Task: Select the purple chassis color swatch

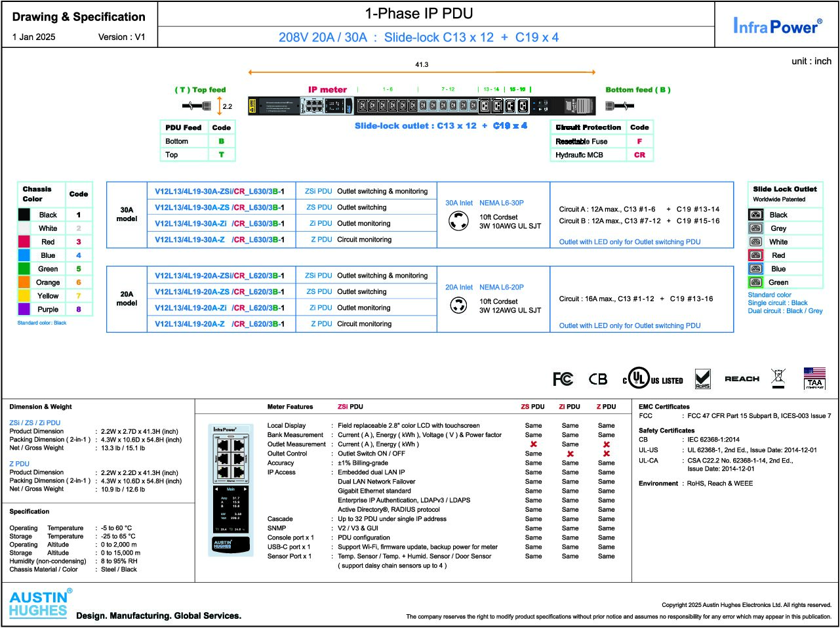Action: pos(24,309)
